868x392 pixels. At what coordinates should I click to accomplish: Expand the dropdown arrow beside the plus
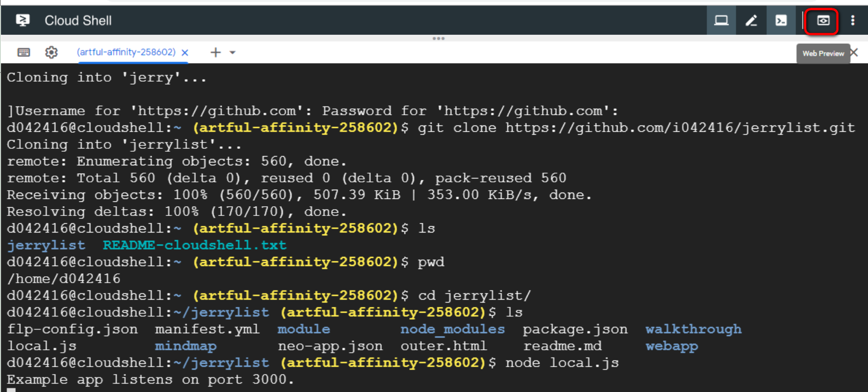pyautogui.click(x=233, y=53)
